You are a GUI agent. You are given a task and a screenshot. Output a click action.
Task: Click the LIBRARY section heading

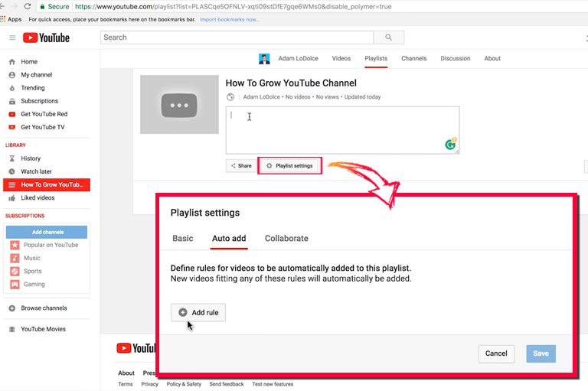click(x=15, y=145)
